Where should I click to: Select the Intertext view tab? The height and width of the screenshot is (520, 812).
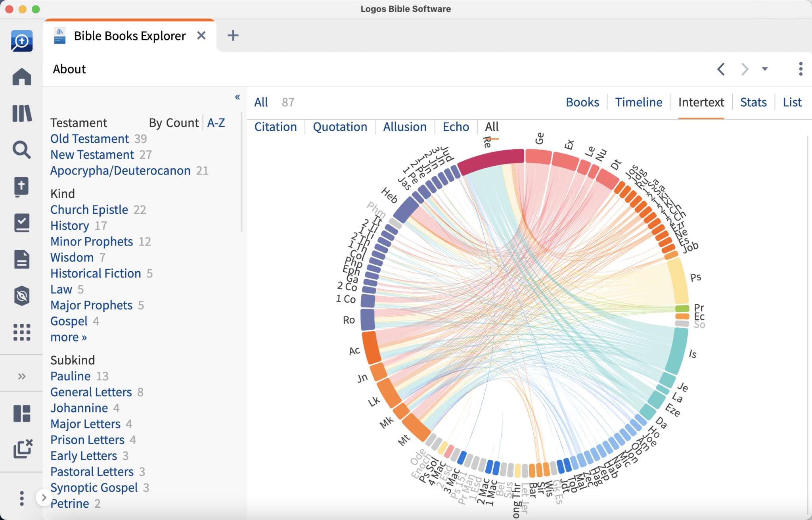point(701,102)
